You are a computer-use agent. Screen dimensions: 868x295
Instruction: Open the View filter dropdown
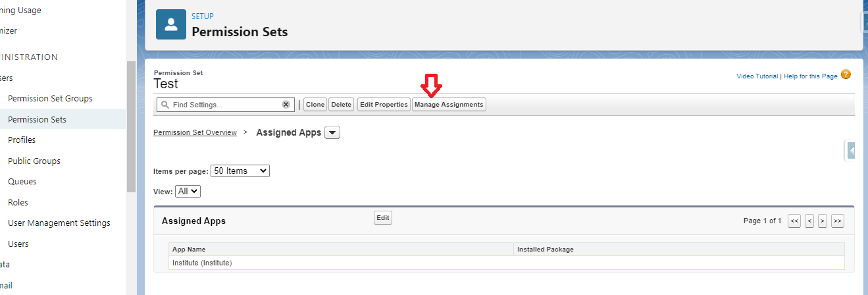(188, 191)
